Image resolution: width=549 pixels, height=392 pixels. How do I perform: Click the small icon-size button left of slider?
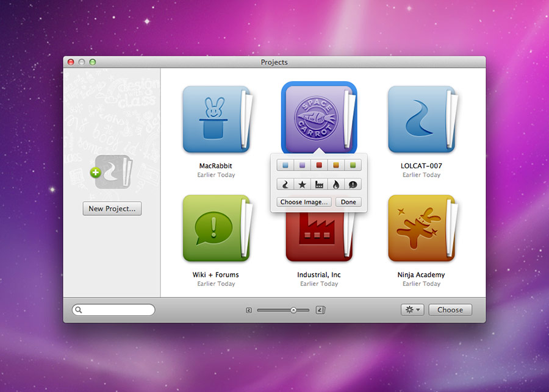pos(249,310)
